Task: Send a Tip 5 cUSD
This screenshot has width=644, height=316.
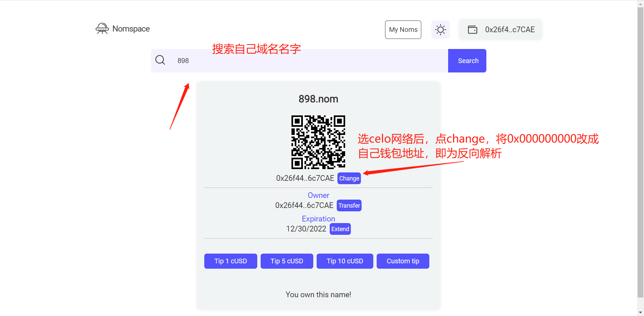Action: [x=287, y=261]
